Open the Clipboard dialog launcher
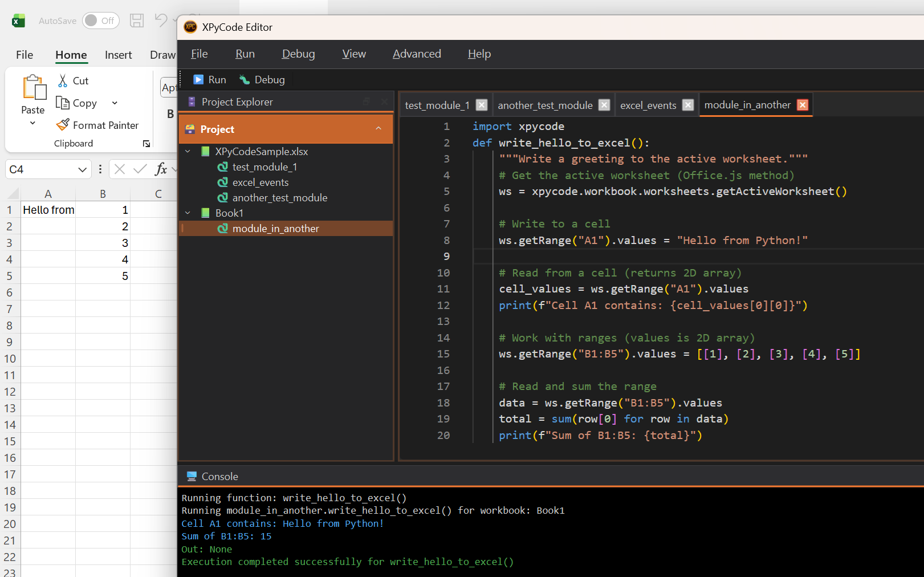This screenshot has width=924, height=577. (146, 144)
